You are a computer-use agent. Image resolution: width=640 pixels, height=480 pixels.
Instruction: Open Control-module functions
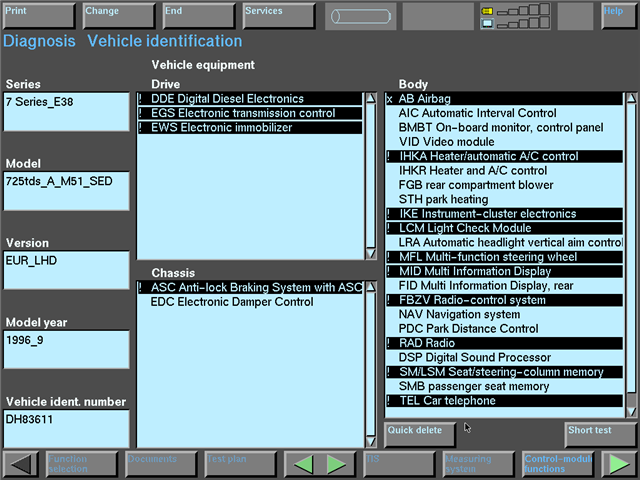click(558, 464)
